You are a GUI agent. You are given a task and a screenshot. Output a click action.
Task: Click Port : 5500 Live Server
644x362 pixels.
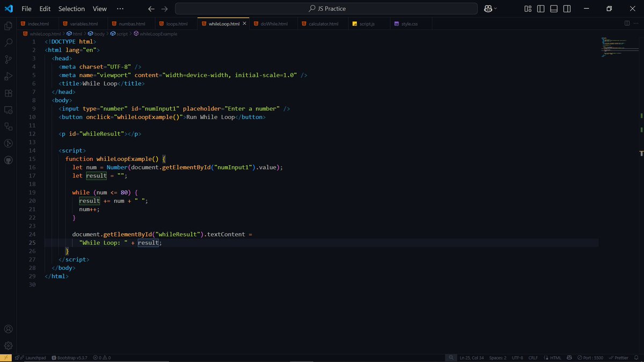click(x=590, y=358)
